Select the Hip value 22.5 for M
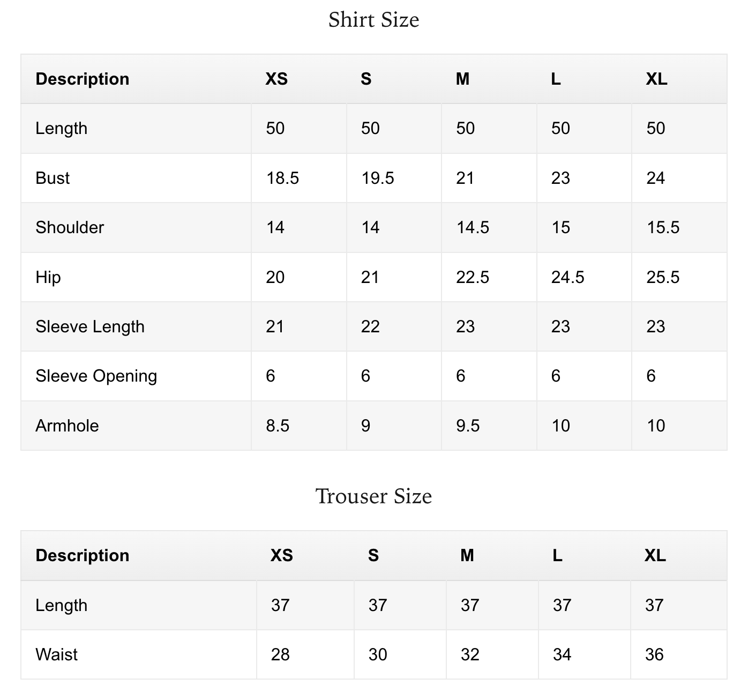This screenshot has width=748, height=700. (473, 277)
